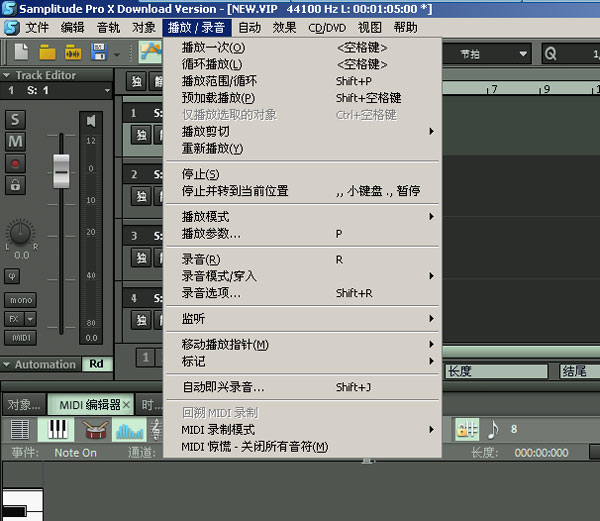The height and width of the screenshot is (521, 600).
Task: Click the pan knob
Action: (x=21, y=233)
